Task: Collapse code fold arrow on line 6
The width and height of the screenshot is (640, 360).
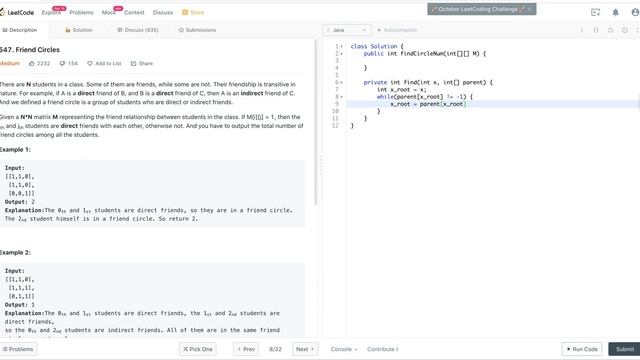Action: (342, 82)
